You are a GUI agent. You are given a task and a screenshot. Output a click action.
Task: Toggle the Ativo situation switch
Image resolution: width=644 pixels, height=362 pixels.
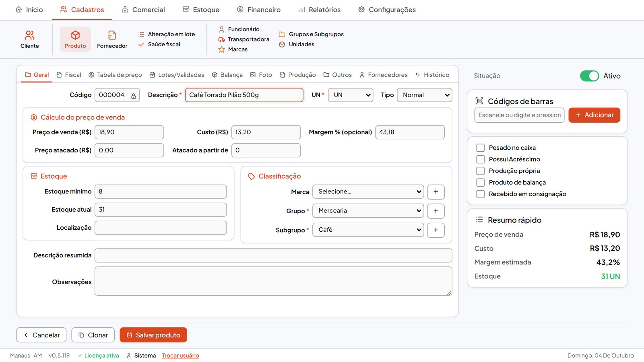590,76
